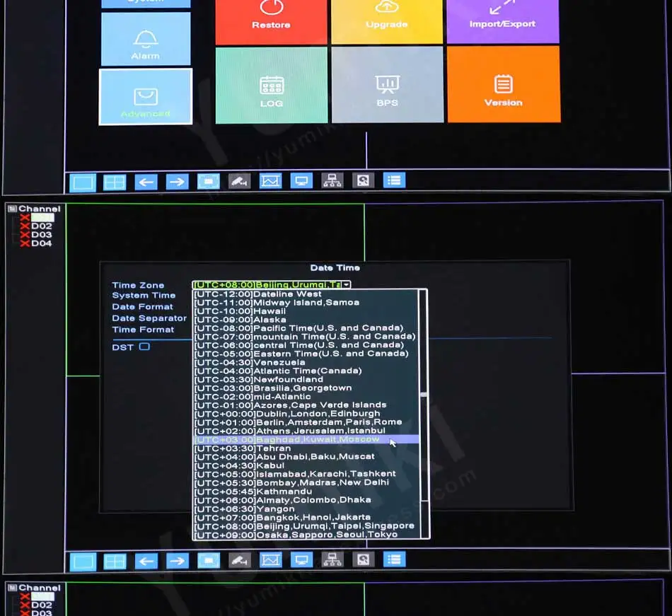Select channel D03 beside Date Time dialog
This screenshot has width=672, height=616.
coord(41,235)
